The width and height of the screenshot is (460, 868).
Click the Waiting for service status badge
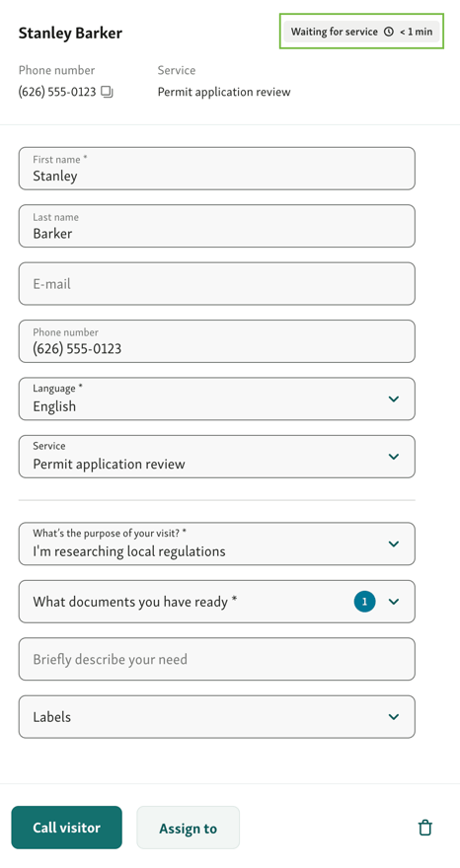click(362, 32)
